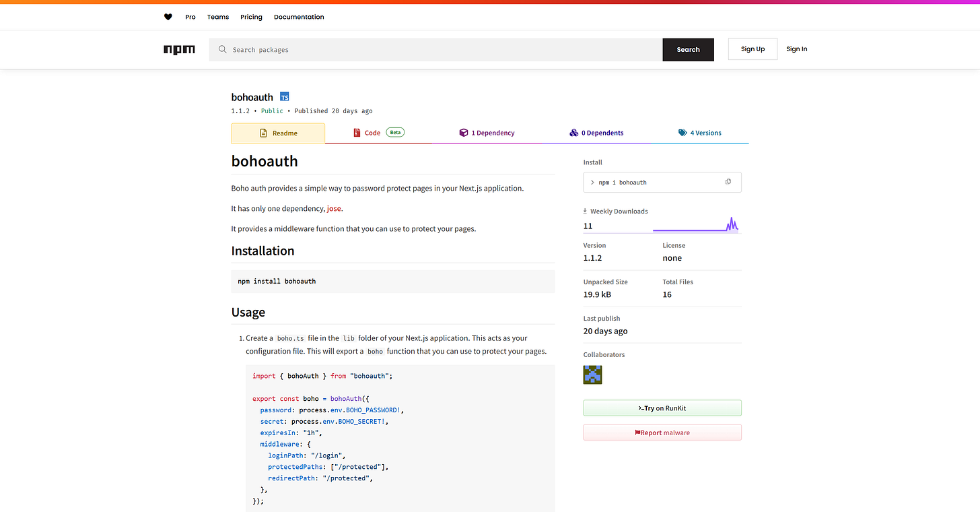
Task: Open the Pro menu item
Action: pyautogui.click(x=190, y=17)
